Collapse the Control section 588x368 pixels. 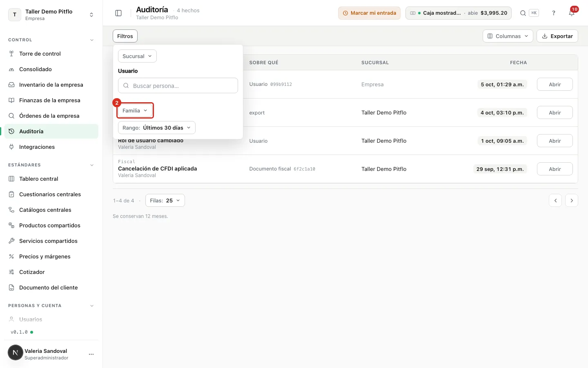pyautogui.click(x=92, y=40)
